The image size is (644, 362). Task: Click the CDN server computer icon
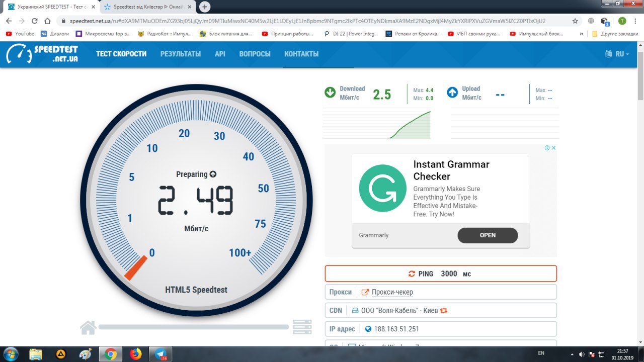click(355, 311)
